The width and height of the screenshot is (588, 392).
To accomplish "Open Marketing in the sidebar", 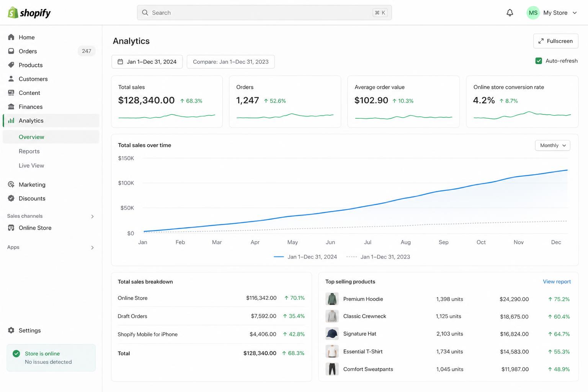I will pyautogui.click(x=51, y=184).
